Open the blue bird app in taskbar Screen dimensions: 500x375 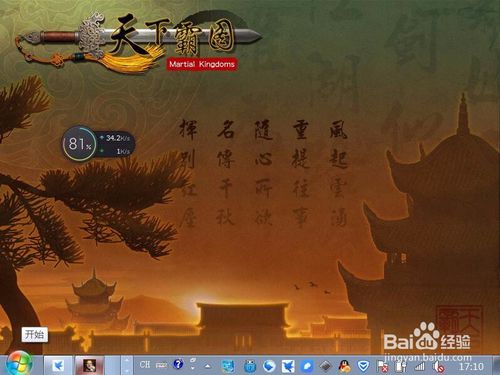coord(58,366)
